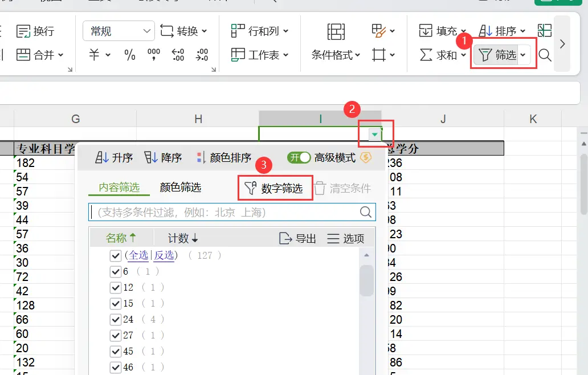
Task: Click the 转换 convert button
Action: point(183,31)
